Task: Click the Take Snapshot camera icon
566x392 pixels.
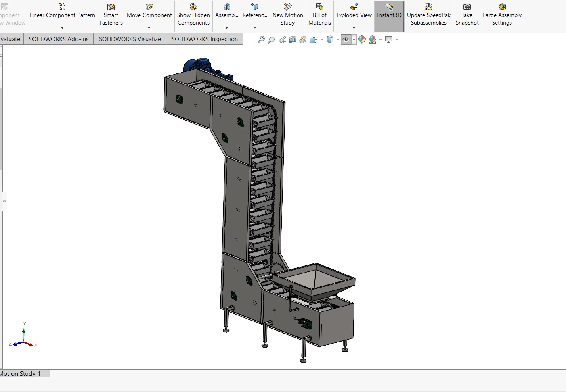Action: pyautogui.click(x=467, y=7)
